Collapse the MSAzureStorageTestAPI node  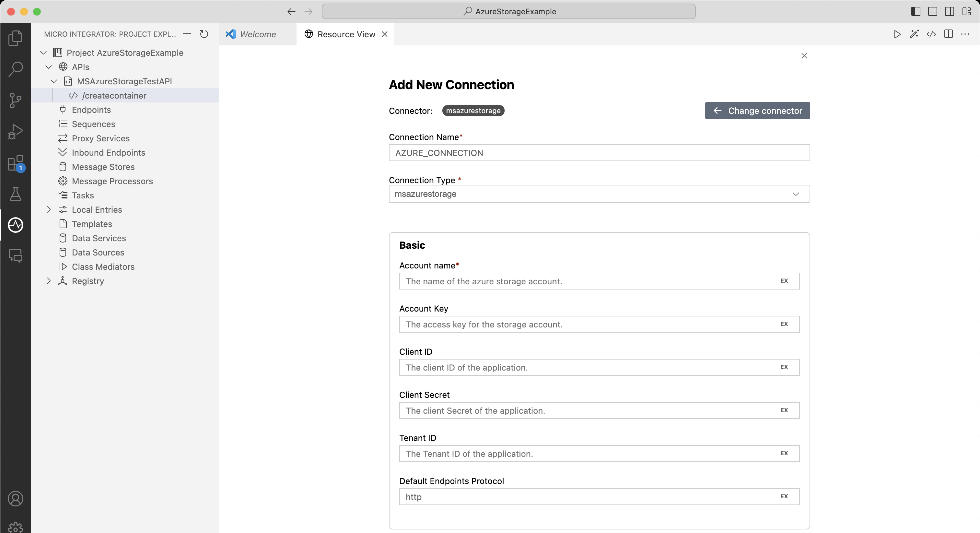(54, 81)
